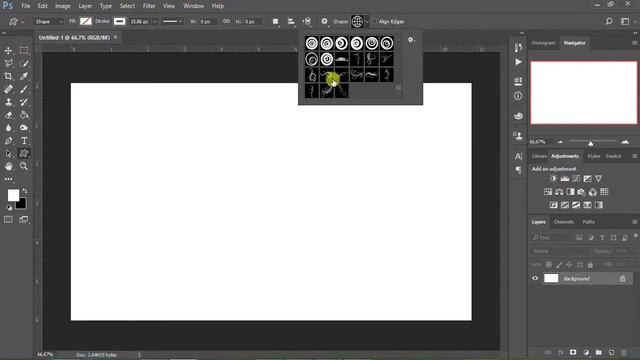
Task: Select the Pen tool
Action: pos(8,141)
